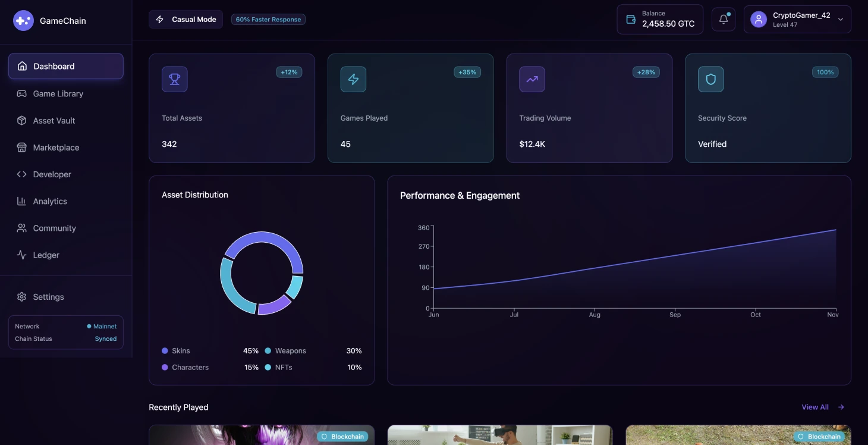Expand the CryptoGamer_42 profile dropdown
The image size is (868, 445).
(x=797, y=19)
